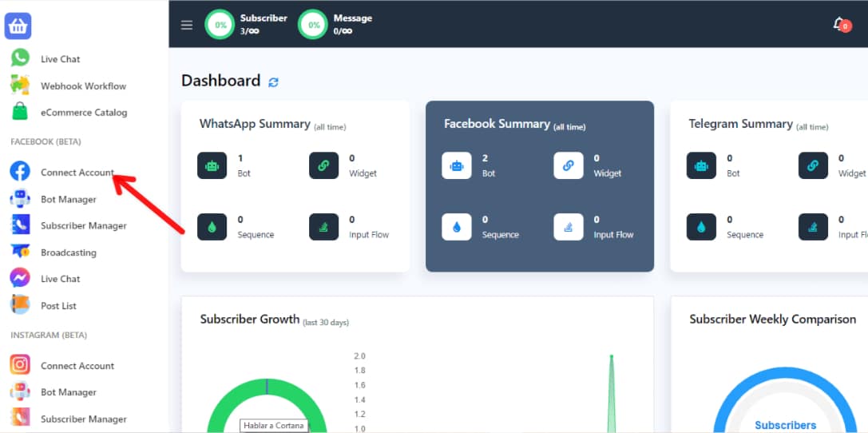Open Webhook Workflow from the sidebar
Viewport: 868px width, 433px height.
click(83, 85)
